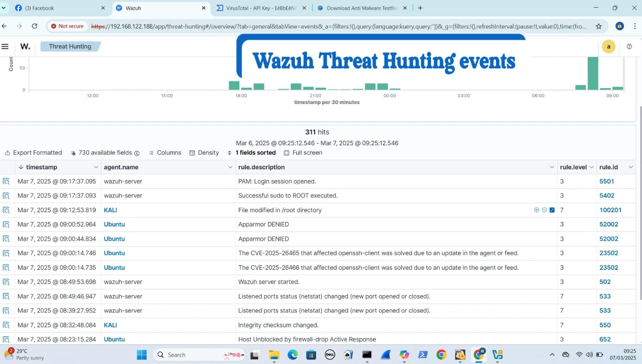Screen dimensions: 642x364
Task: Bookmark this page with star icon
Action: pos(599,26)
